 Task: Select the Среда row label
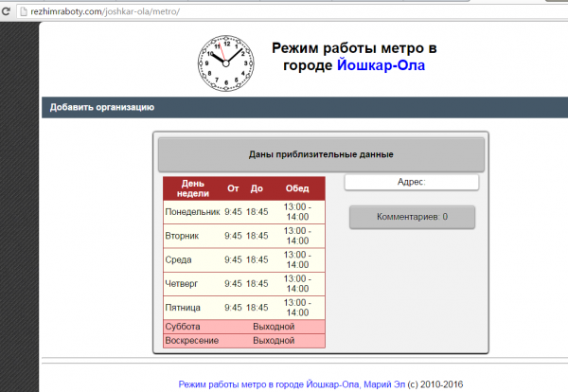point(178,259)
